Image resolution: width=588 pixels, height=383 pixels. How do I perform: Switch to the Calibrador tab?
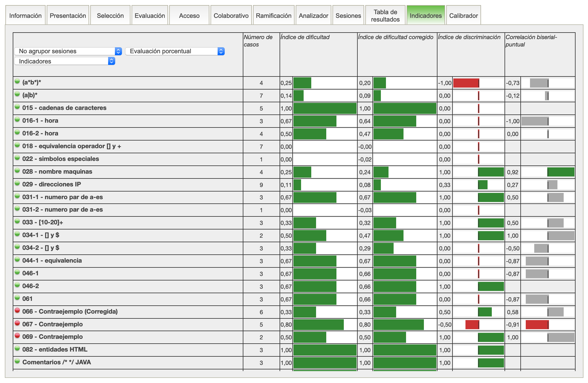[463, 16]
